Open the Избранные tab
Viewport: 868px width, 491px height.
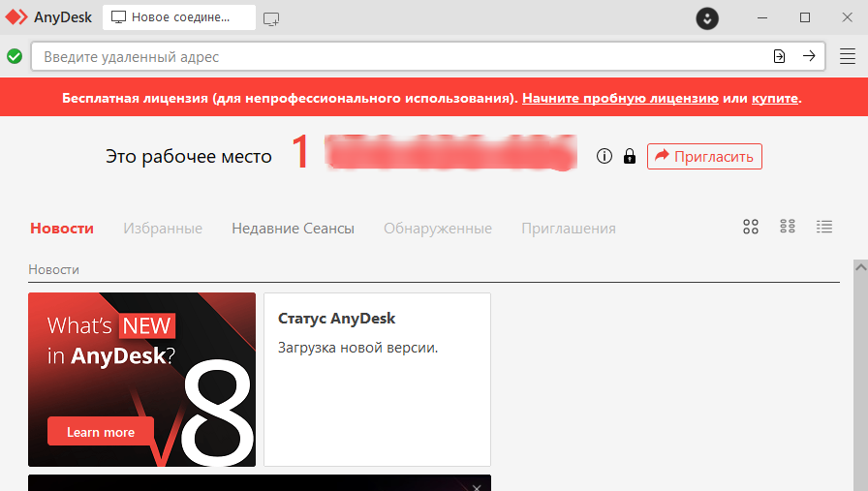(163, 228)
